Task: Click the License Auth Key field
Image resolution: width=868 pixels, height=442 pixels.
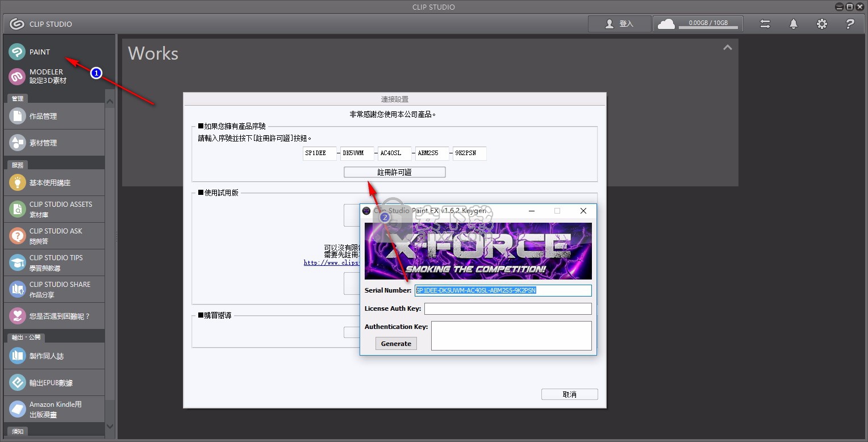Action: [508, 308]
